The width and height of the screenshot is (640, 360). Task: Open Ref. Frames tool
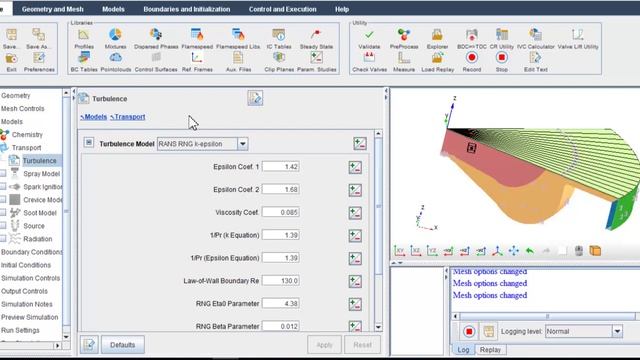197,62
